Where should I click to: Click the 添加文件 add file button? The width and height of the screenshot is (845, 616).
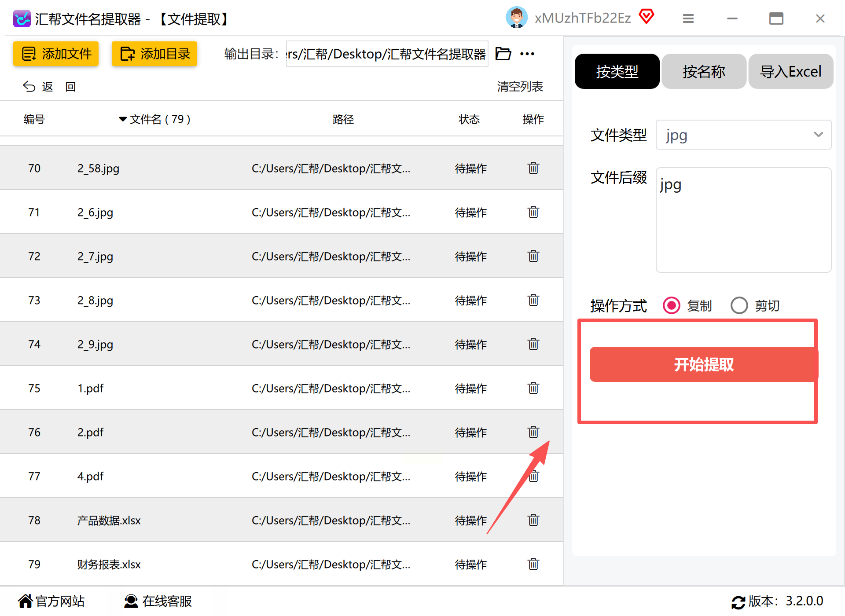[56, 54]
